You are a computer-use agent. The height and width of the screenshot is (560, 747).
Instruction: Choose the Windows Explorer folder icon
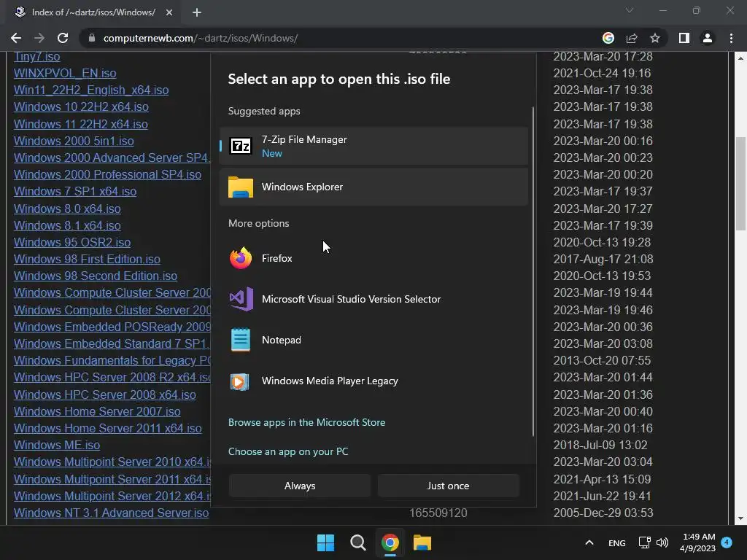point(241,187)
